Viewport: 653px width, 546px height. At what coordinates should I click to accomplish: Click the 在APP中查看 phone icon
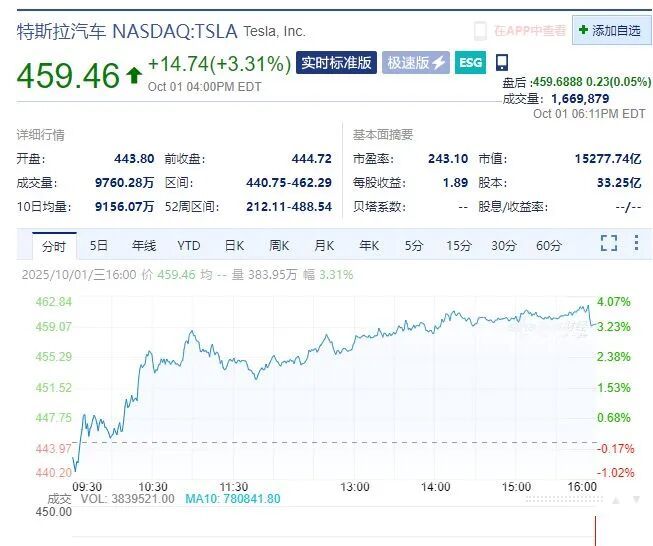[480, 31]
